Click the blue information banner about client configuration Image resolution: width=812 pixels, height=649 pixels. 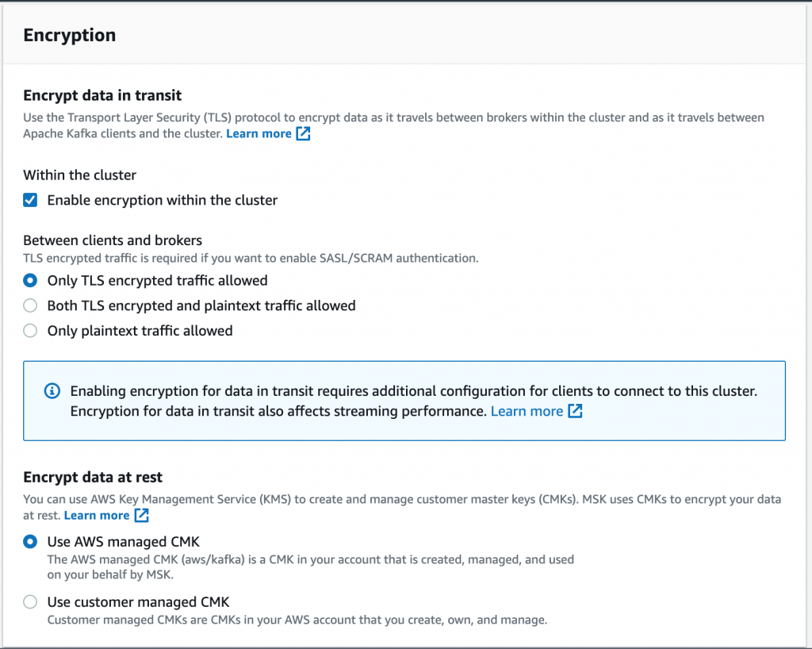[x=404, y=401]
